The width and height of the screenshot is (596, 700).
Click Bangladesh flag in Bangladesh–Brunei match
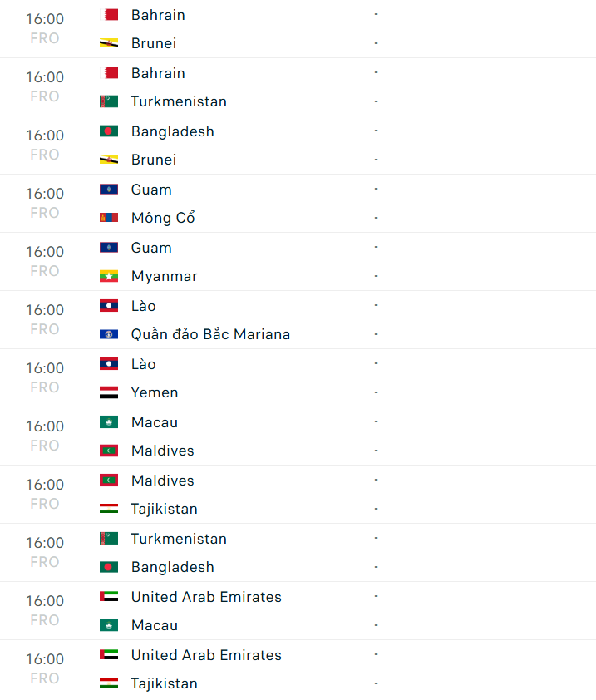108,131
